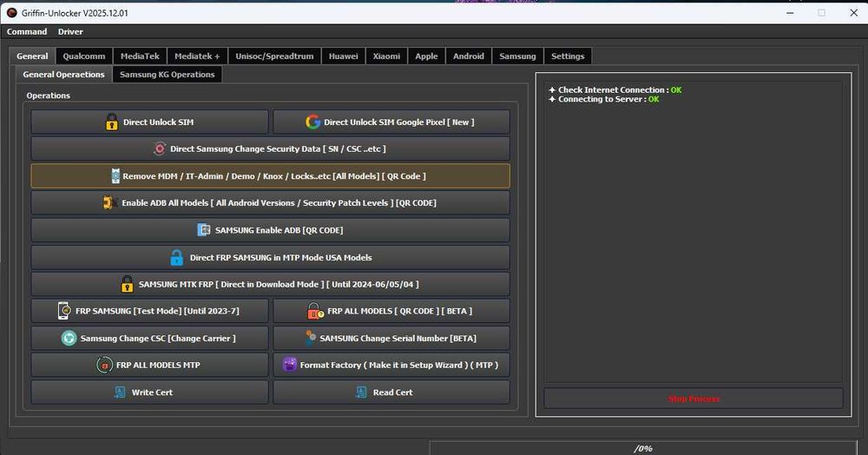
Task: Close the Griffin-Unlocker window
Action: (x=853, y=13)
